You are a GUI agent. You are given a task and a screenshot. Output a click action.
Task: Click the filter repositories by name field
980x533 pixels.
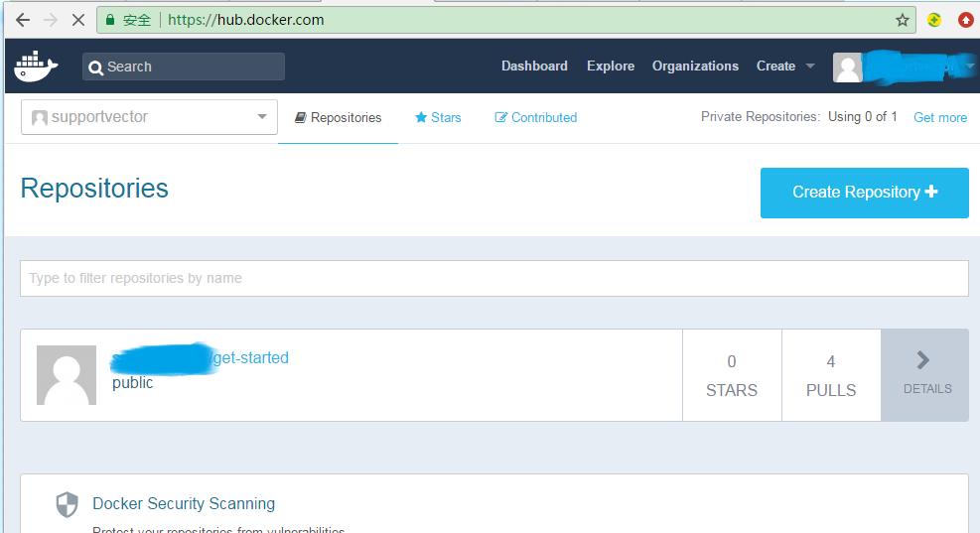[x=494, y=278]
